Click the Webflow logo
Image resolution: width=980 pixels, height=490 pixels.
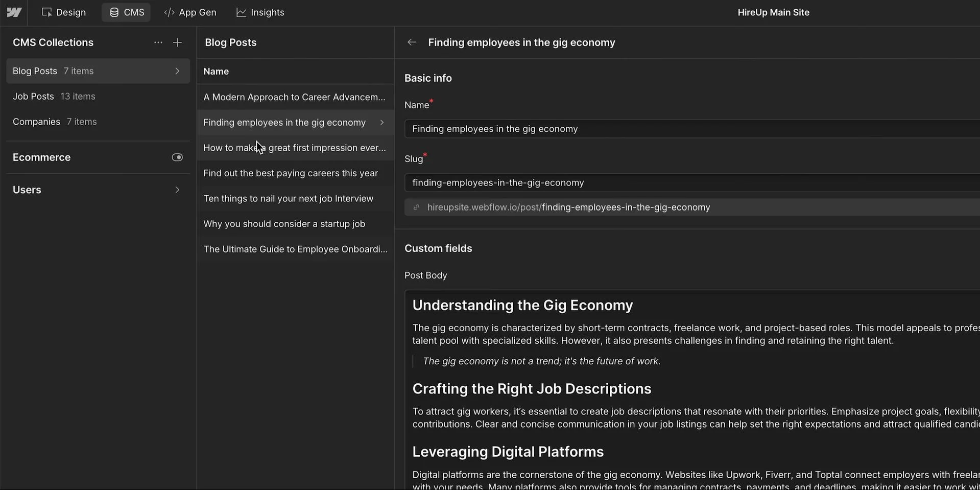(x=14, y=12)
